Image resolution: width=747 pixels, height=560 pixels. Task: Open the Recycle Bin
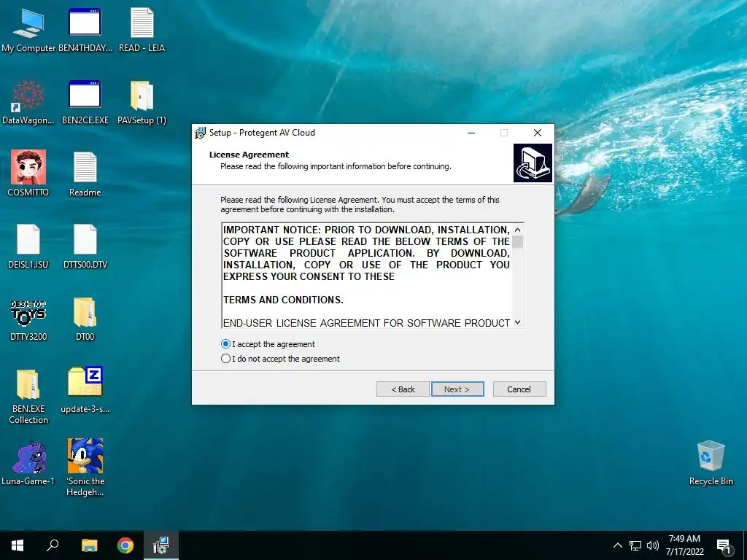point(711,463)
